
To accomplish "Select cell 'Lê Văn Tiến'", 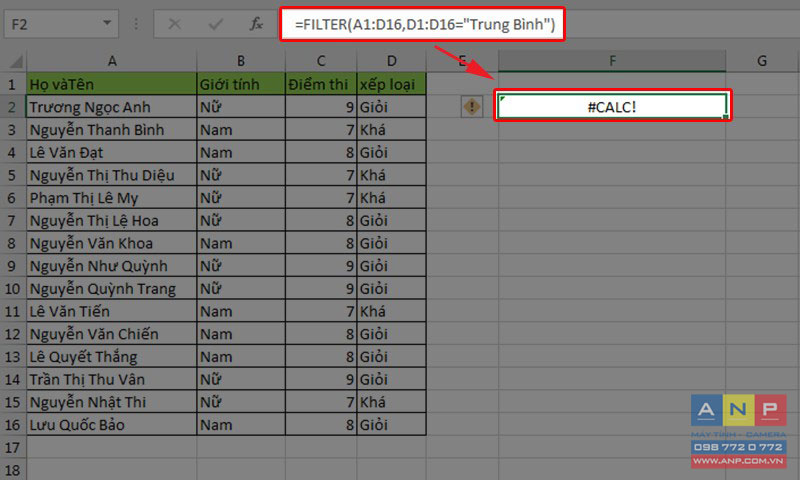I will pyautogui.click(x=112, y=311).
